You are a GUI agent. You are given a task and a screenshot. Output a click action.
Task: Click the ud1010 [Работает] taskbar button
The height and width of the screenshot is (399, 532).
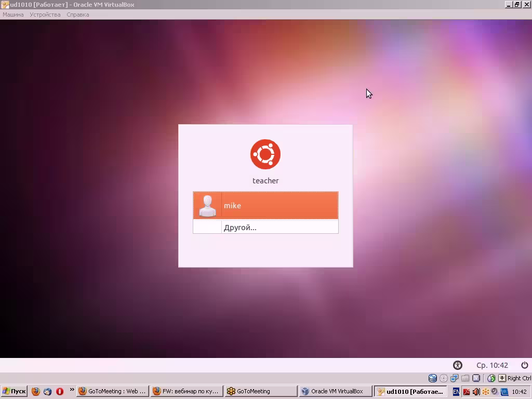tap(410, 391)
